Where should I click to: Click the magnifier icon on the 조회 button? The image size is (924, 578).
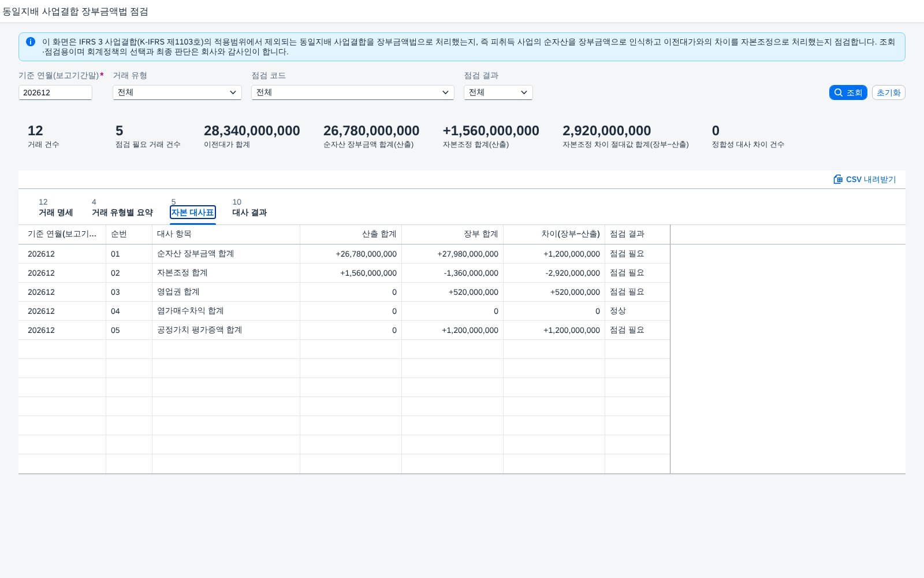(x=839, y=92)
